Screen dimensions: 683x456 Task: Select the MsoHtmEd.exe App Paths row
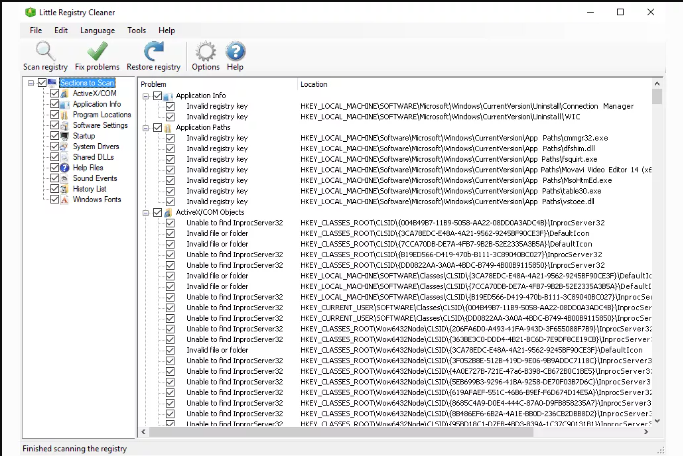point(396,180)
